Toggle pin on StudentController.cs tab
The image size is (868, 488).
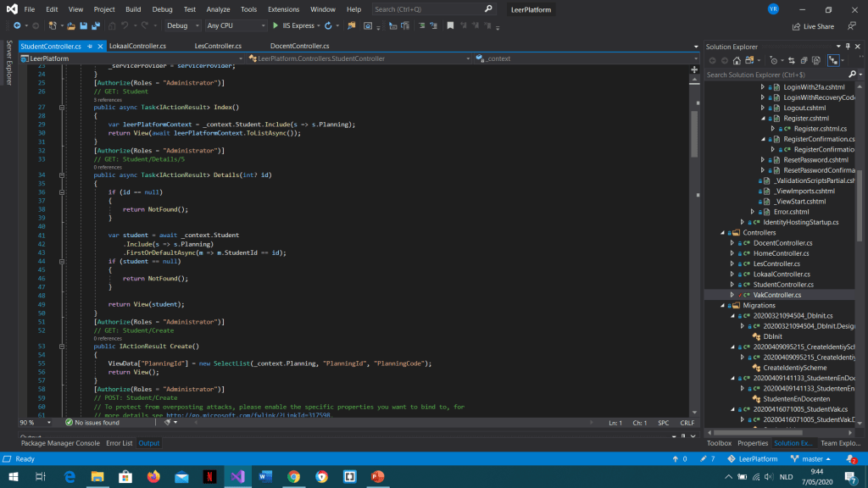point(91,46)
